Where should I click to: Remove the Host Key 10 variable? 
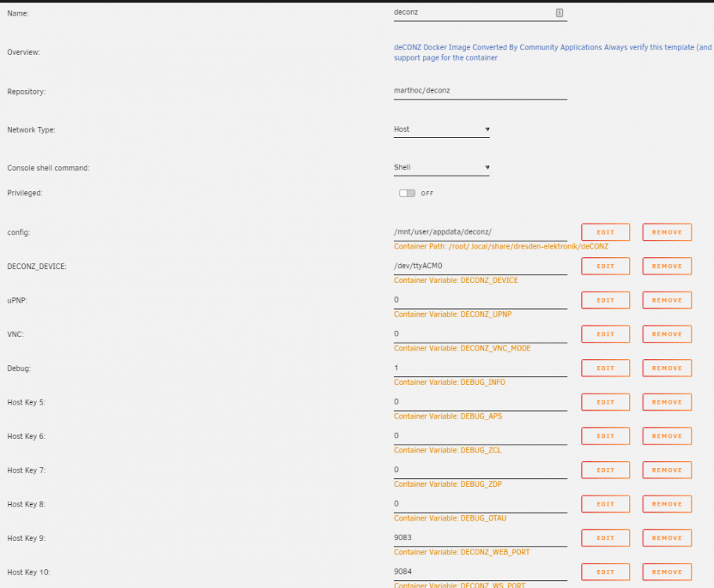pos(667,572)
